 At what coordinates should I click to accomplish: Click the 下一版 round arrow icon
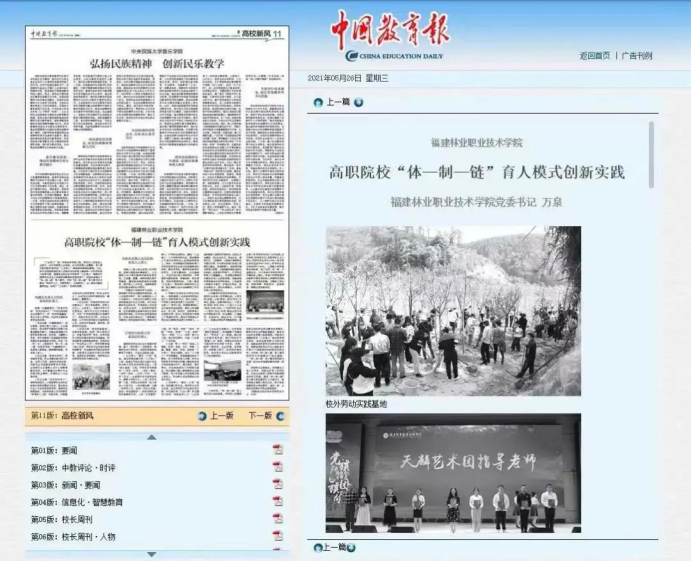[x=278, y=416]
